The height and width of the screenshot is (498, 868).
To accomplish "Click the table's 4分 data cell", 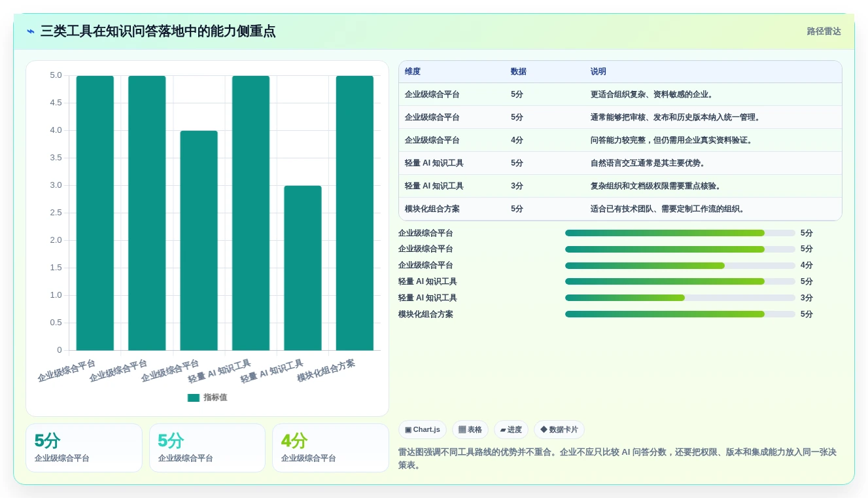I will [517, 140].
